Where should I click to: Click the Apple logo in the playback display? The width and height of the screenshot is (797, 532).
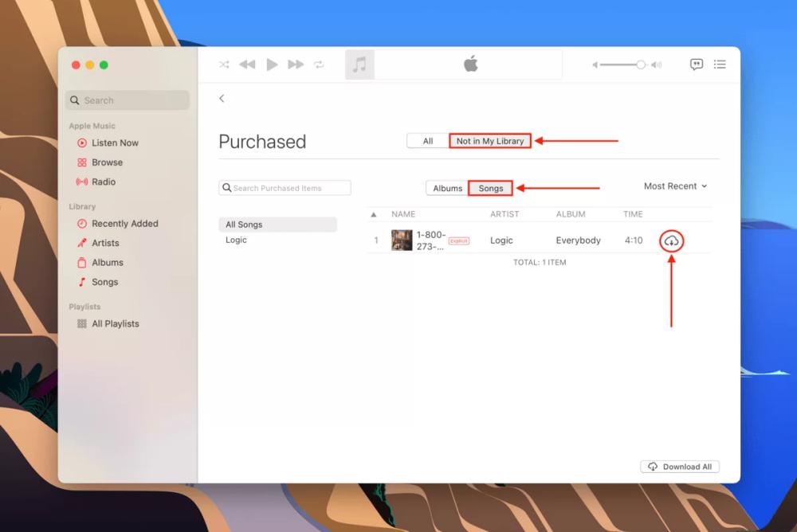tap(471, 64)
